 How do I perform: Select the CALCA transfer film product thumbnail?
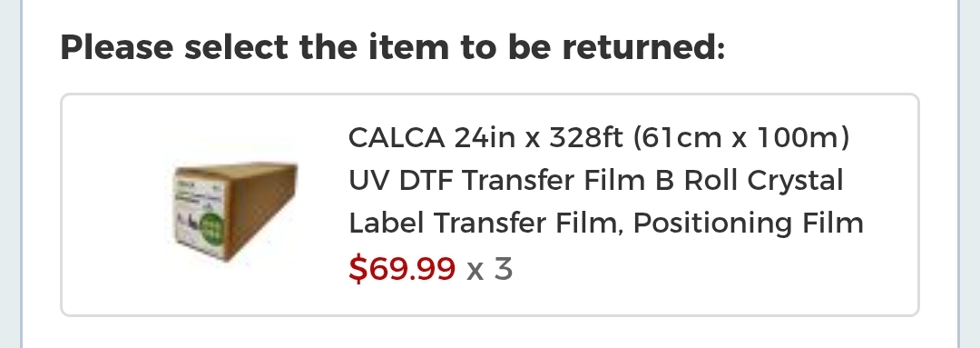click(x=234, y=206)
